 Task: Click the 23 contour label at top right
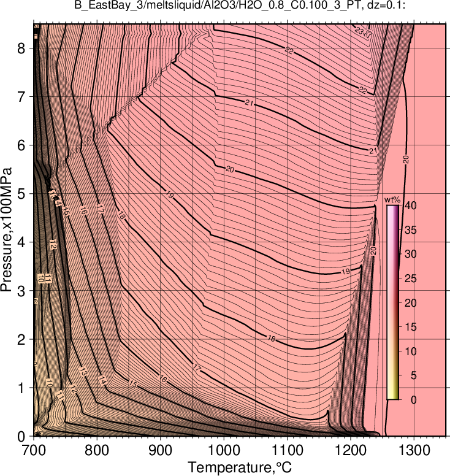[x=359, y=30]
